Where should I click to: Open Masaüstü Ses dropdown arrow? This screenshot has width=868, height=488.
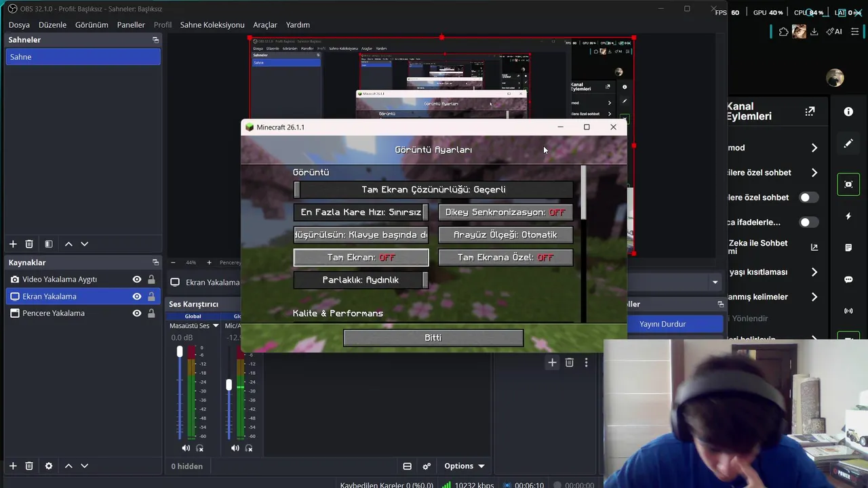[x=216, y=326]
